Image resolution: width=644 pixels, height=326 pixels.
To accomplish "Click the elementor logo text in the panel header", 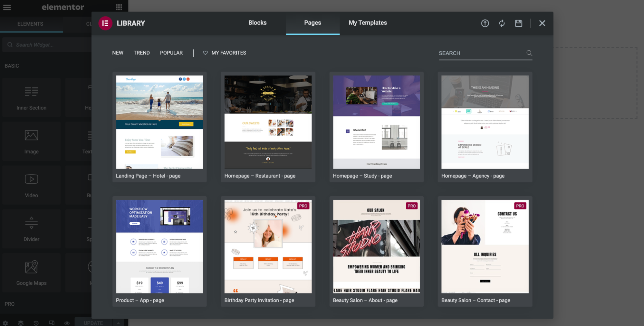I will (x=63, y=7).
